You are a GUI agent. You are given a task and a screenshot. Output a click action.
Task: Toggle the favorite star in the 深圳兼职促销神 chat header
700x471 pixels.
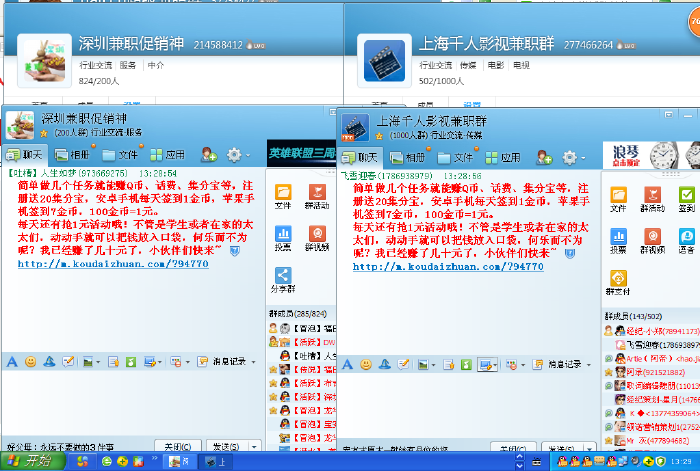[x=44, y=133]
